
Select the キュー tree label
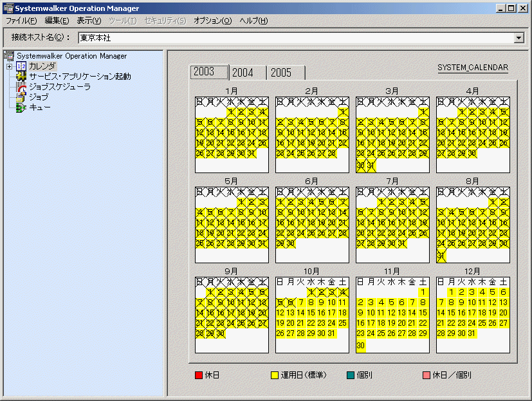pos(40,107)
